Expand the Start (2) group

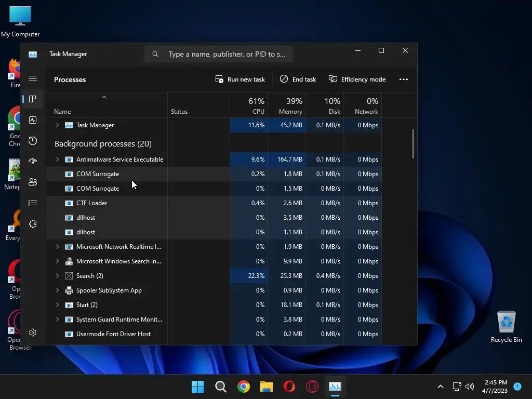(x=57, y=305)
